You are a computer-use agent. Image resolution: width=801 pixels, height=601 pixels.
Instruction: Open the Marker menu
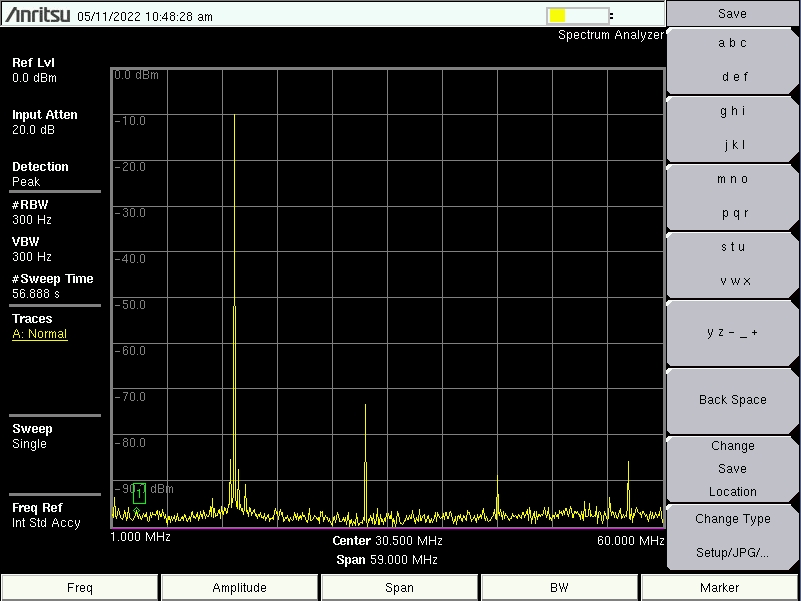720,588
